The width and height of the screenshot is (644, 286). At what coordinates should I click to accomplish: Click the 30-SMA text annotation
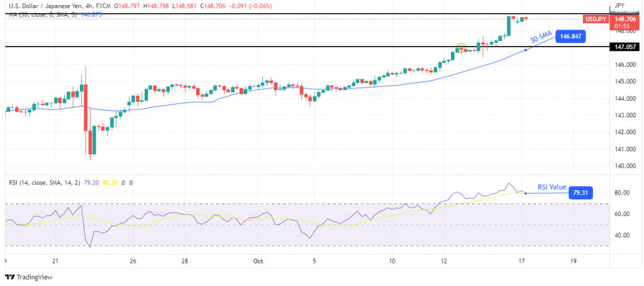pos(540,38)
